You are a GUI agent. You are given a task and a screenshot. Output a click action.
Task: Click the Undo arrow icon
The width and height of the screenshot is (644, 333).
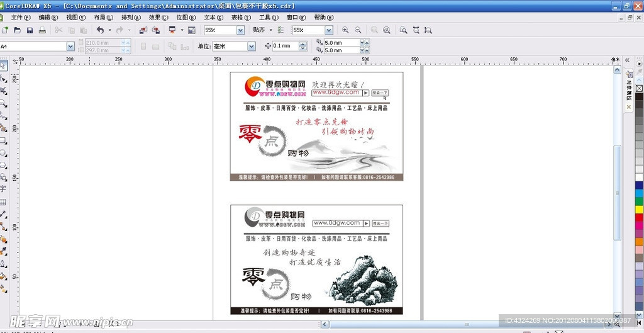pyautogui.click(x=100, y=30)
